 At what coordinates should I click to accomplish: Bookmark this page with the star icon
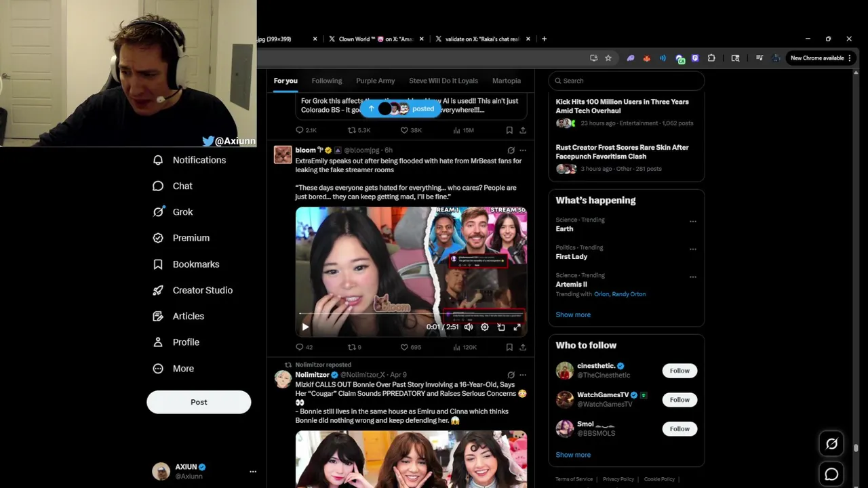coord(608,58)
